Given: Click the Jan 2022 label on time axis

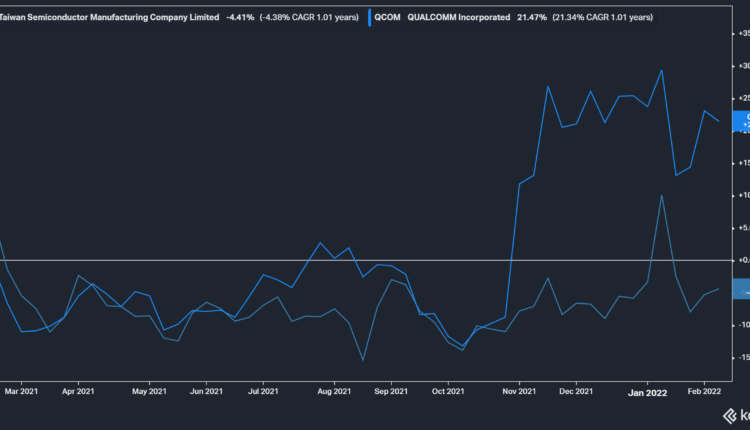Looking at the screenshot, I should (x=648, y=392).
